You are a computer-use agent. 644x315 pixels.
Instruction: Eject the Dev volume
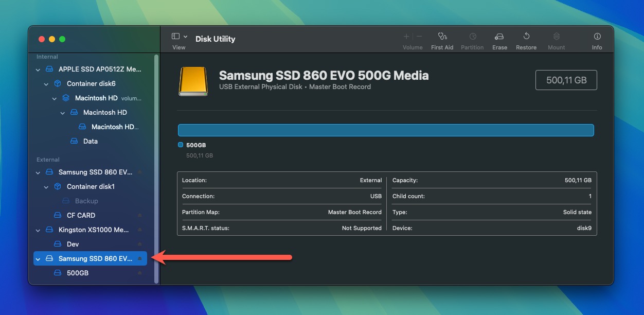(139, 244)
